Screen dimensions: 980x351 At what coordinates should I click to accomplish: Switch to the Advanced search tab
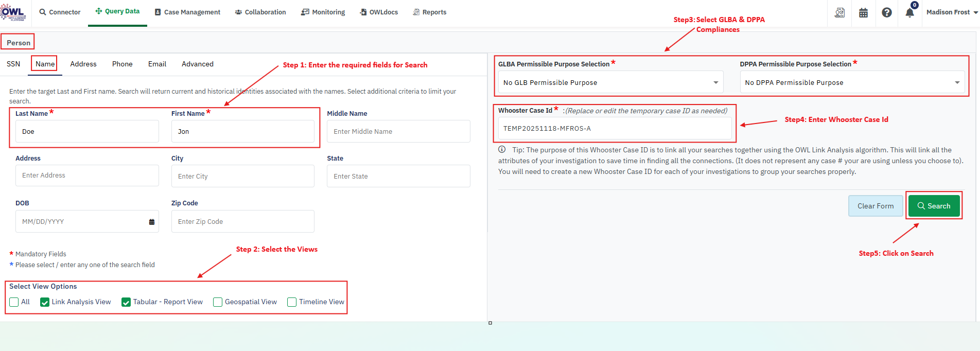click(x=197, y=64)
